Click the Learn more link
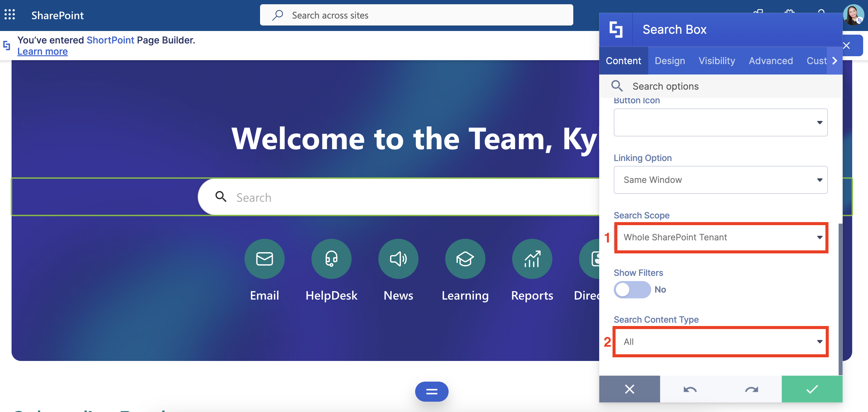The height and width of the screenshot is (412, 868). (x=43, y=51)
